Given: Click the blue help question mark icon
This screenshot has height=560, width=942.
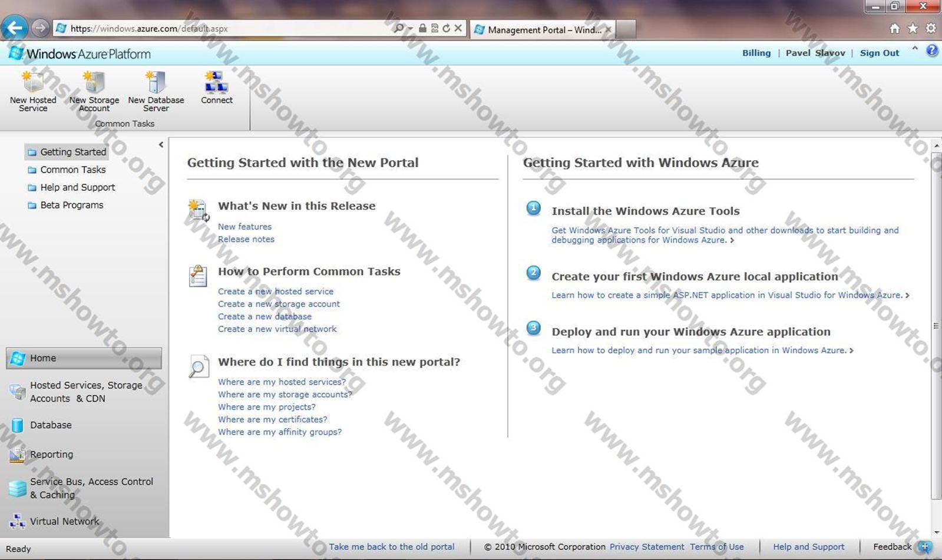Looking at the screenshot, I should point(932,51).
